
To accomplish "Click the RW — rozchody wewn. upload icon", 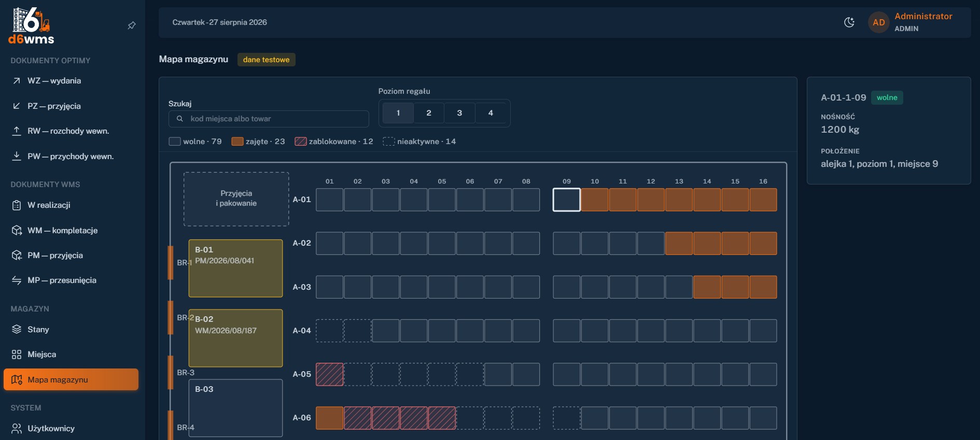I will [17, 131].
